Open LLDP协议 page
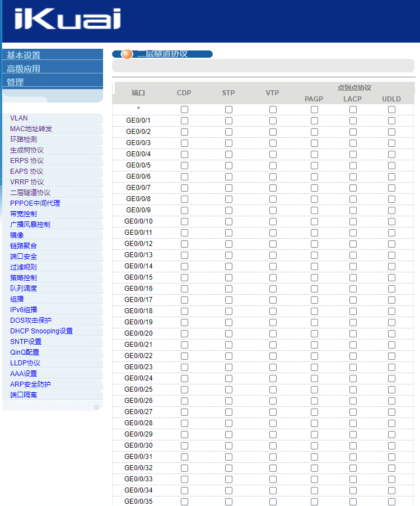Image resolution: width=420 pixels, height=506 pixels. 25,363
